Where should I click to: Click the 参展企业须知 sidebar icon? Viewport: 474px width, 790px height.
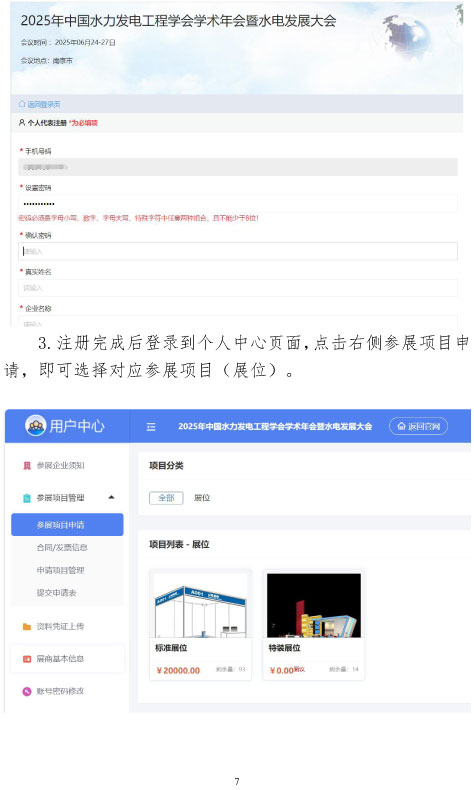27,466
